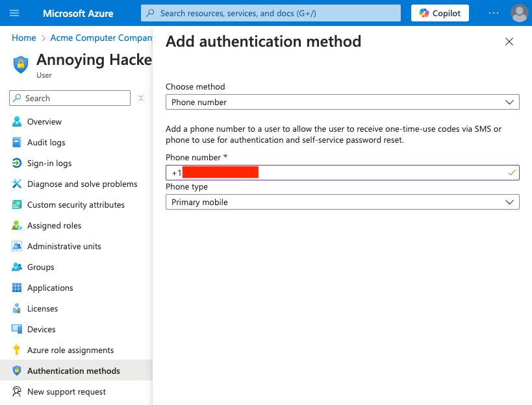Open the hamburger portal menu

14,13
